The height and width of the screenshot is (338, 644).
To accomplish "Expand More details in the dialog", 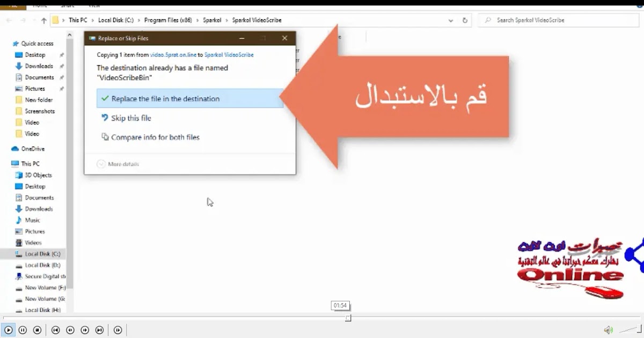I will [x=118, y=164].
